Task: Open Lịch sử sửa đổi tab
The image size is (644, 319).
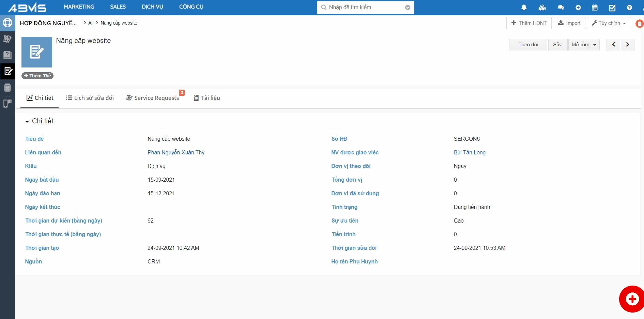Action: pyautogui.click(x=90, y=98)
